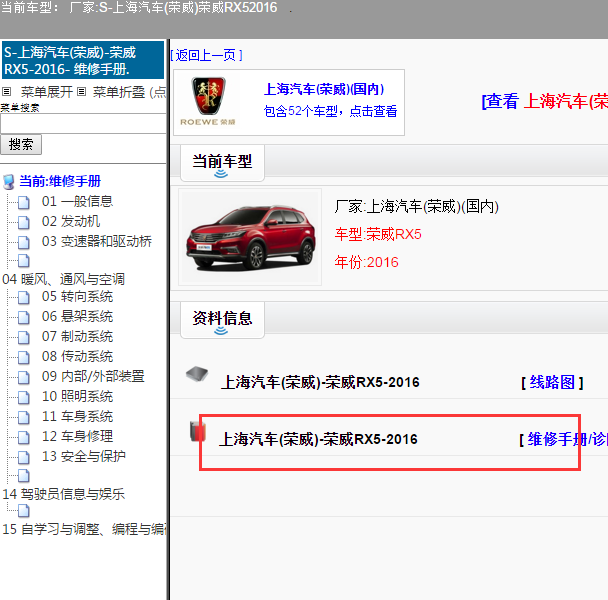Click the menu search input field
This screenshot has height=600, width=608.
pyautogui.click(x=83, y=124)
